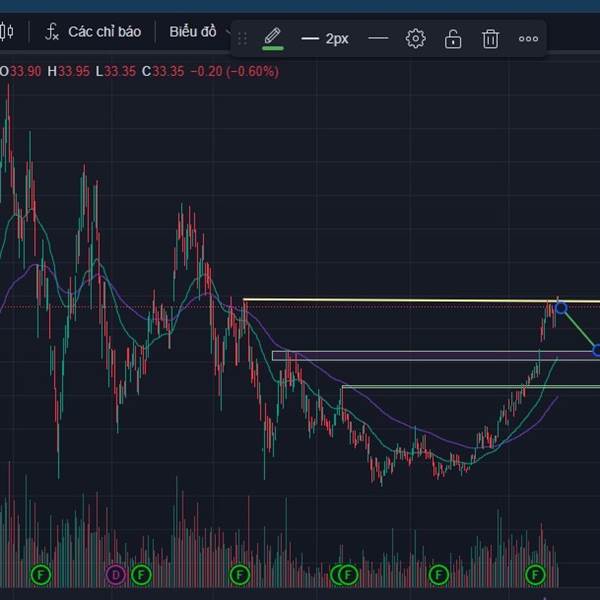This screenshot has width=600, height=600.
Task: Open Các chỉ báo indicators dialog
Action: (93, 32)
